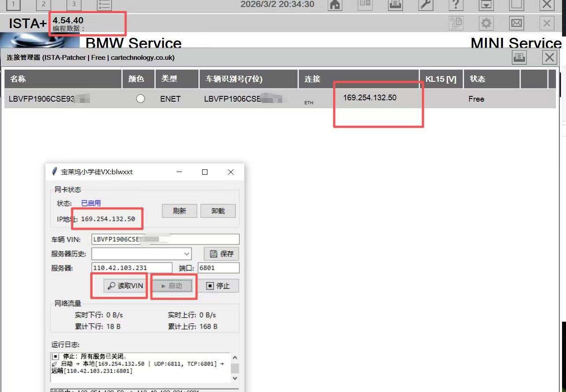Image resolution: width=566 pixels, height=392 pixels.
Task: Switch to tab 1 in top bar
Action: click(x=13, y=5)
